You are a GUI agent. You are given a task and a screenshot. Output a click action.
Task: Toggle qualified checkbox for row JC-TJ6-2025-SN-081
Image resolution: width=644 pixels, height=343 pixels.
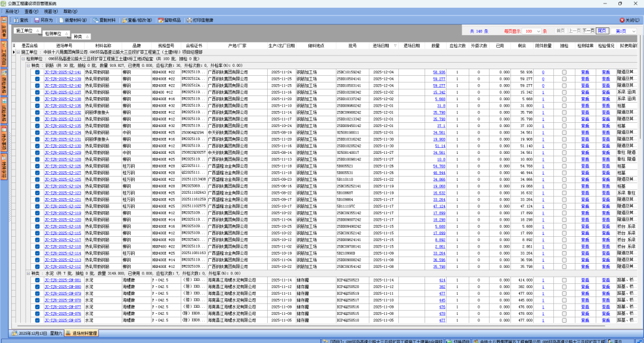[x=37, y=280]
